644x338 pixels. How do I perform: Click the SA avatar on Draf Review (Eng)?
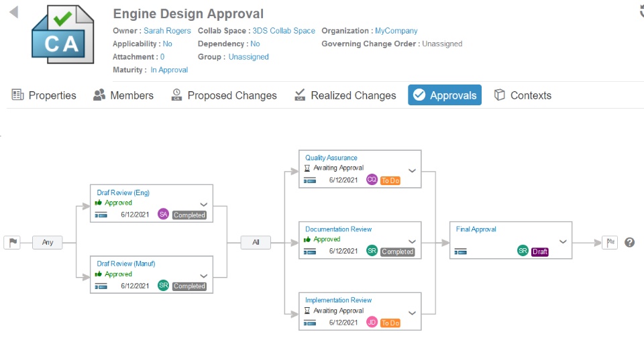pyautogui.click(x=163, y=214)
